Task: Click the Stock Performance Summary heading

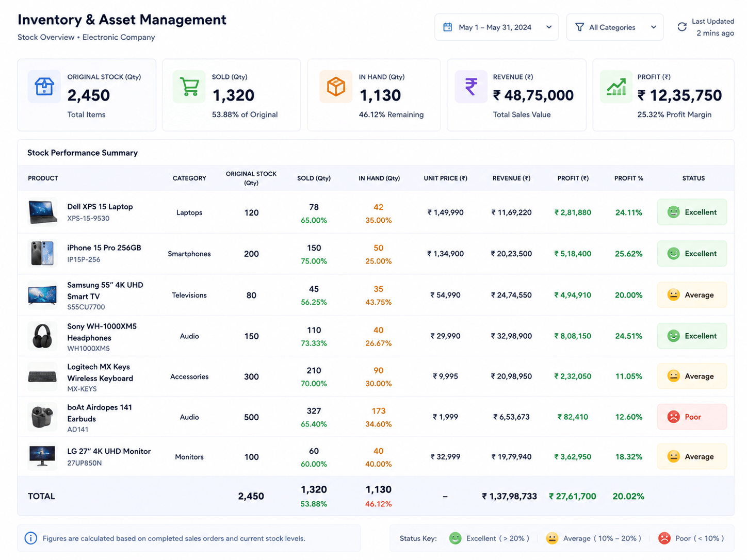Action: point(83,153)
